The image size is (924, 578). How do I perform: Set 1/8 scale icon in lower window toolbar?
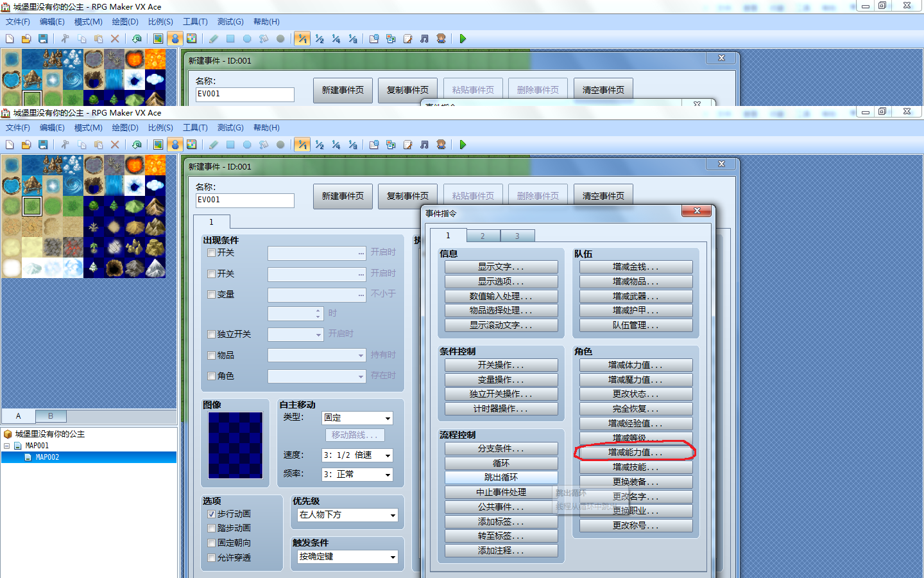pos(353,145)
